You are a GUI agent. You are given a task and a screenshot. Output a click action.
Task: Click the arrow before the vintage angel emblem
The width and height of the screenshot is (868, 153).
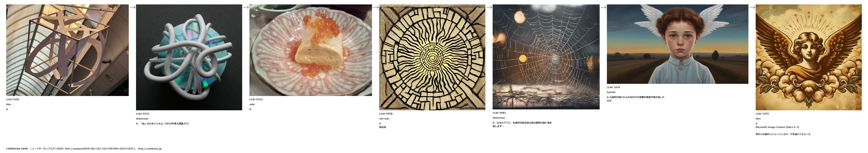752,7
